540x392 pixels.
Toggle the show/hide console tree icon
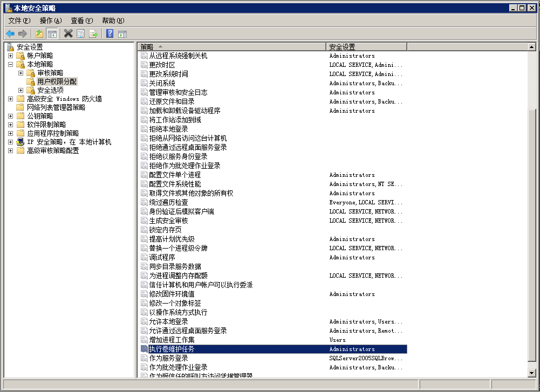[52, 34]
